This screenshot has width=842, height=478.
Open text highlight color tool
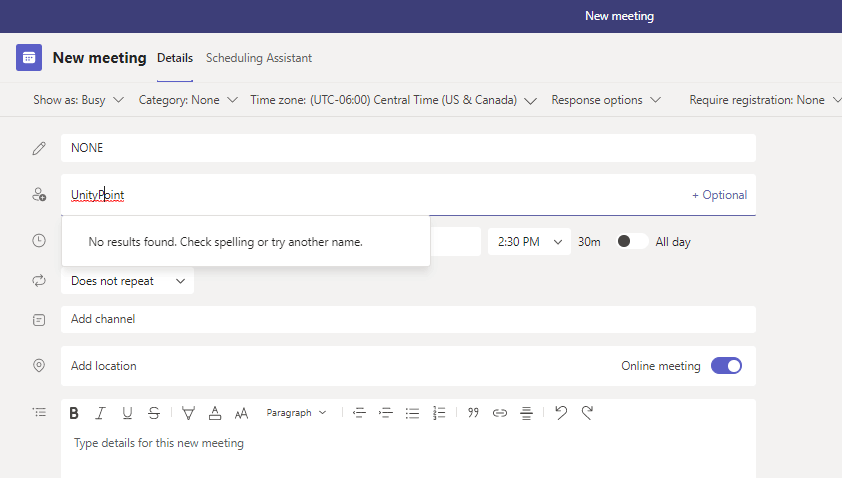coord(188,413)
